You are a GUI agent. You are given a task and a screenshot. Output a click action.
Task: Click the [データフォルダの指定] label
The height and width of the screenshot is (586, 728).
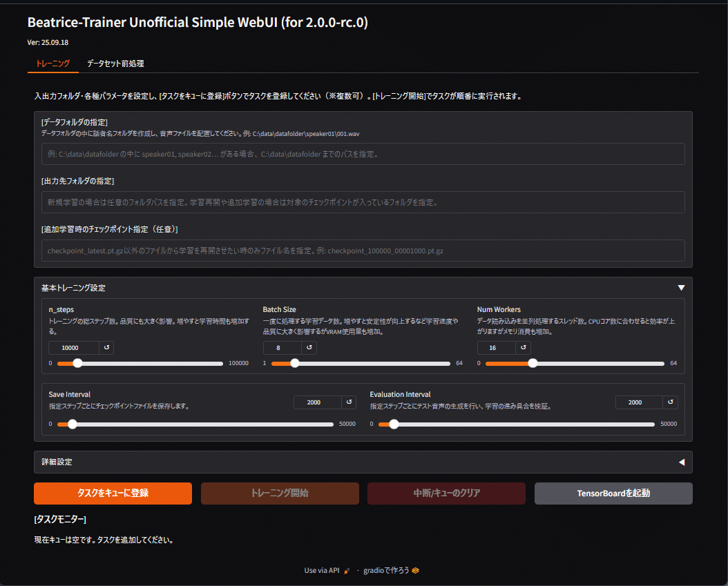75,122
